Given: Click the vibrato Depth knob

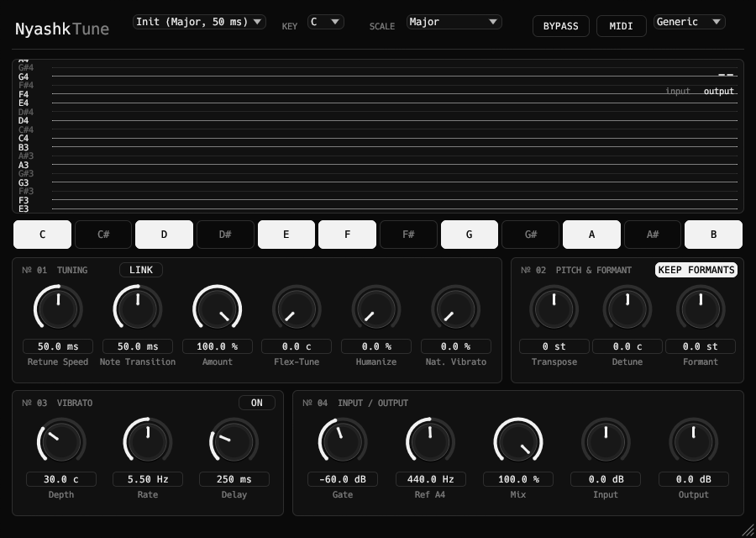Looking at the screenshot, I should point(61,441).
